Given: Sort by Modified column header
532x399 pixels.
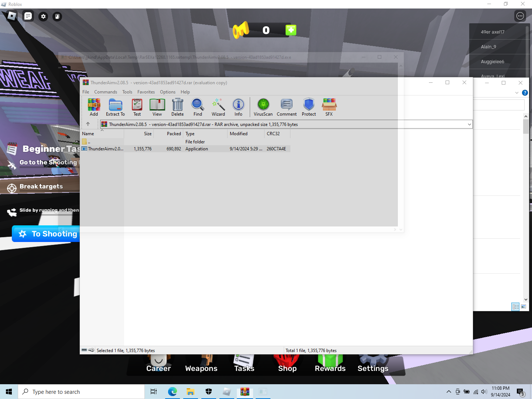Looking at the screenshot, I should [x=246, y=134].
